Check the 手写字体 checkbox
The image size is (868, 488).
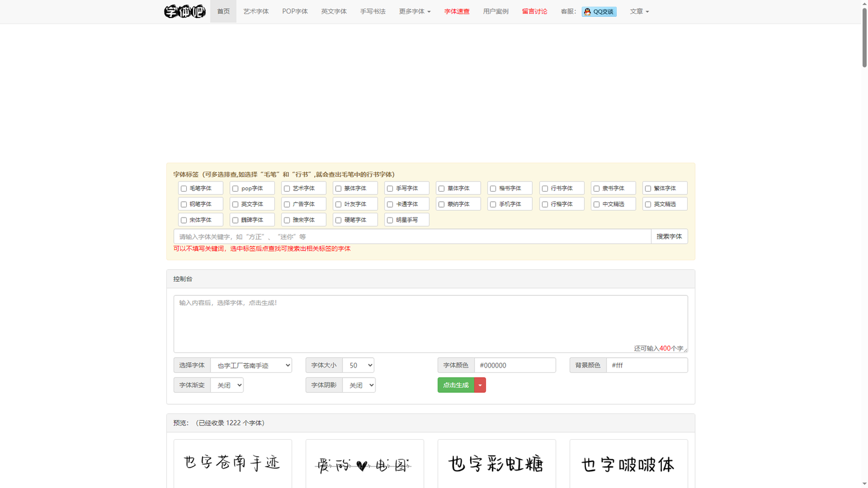tap(390, 189)
